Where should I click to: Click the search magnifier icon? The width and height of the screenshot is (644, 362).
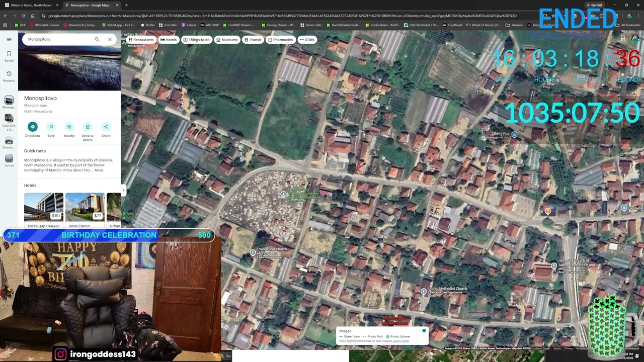point(97,39)
